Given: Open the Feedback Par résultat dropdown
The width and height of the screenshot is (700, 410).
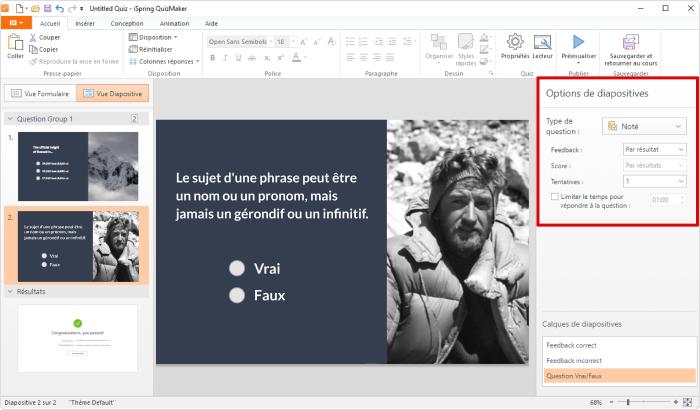Looking at the screenshot, I should 654,149.
